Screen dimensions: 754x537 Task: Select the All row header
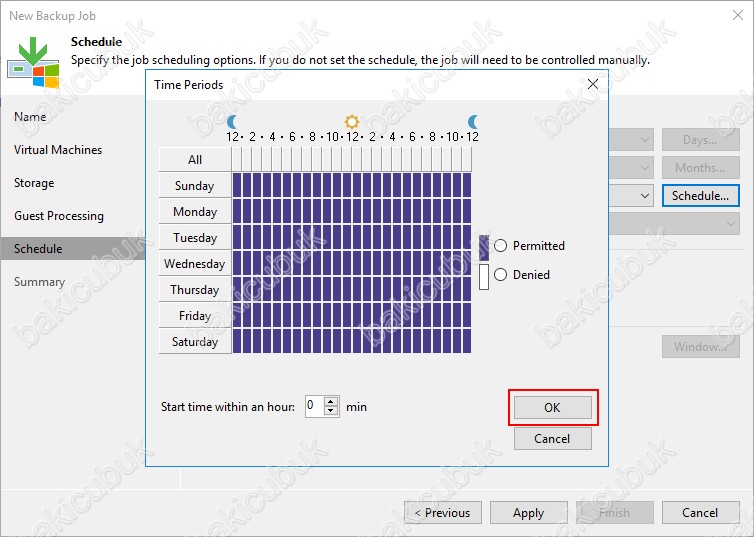[195, 160]
